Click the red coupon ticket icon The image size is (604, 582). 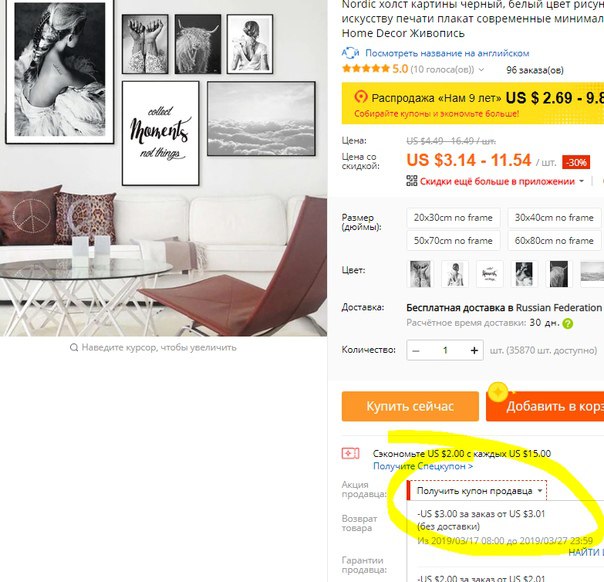[351, 453]
